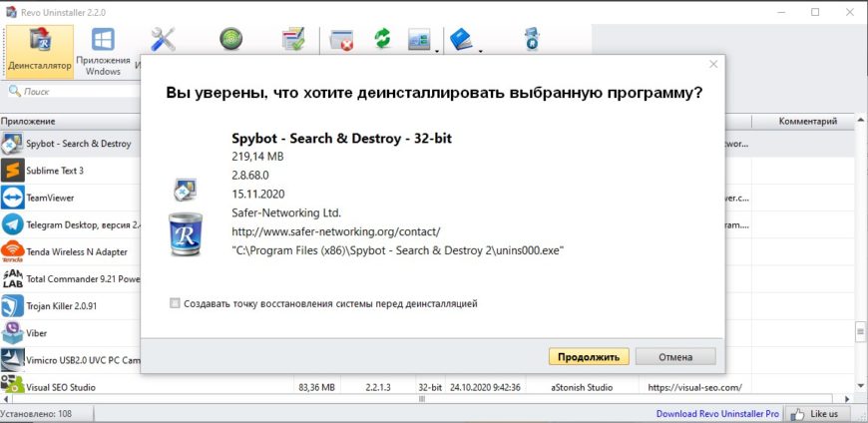
Task: Click the Установлено: 108 status text
Action: [36, 414]
